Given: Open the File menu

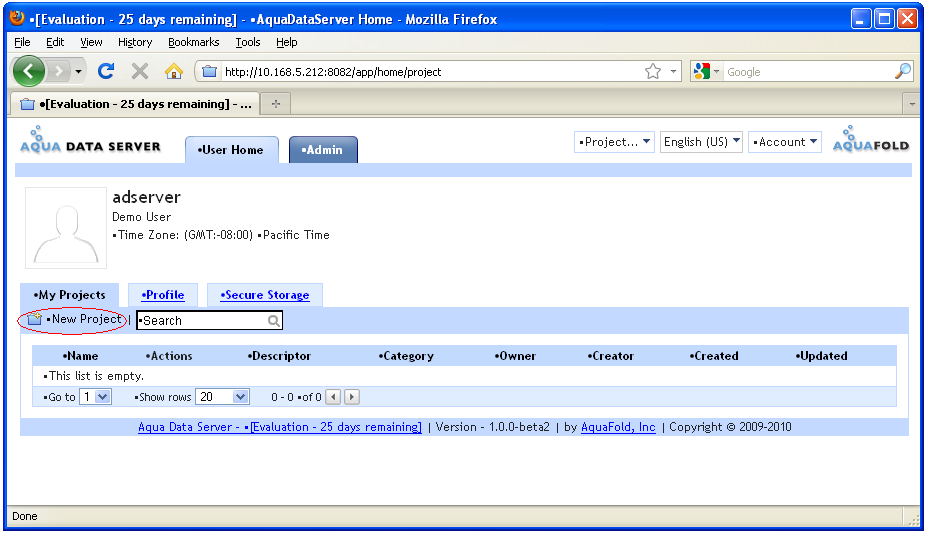Looking at the screenshot, I should pos(22,42).
